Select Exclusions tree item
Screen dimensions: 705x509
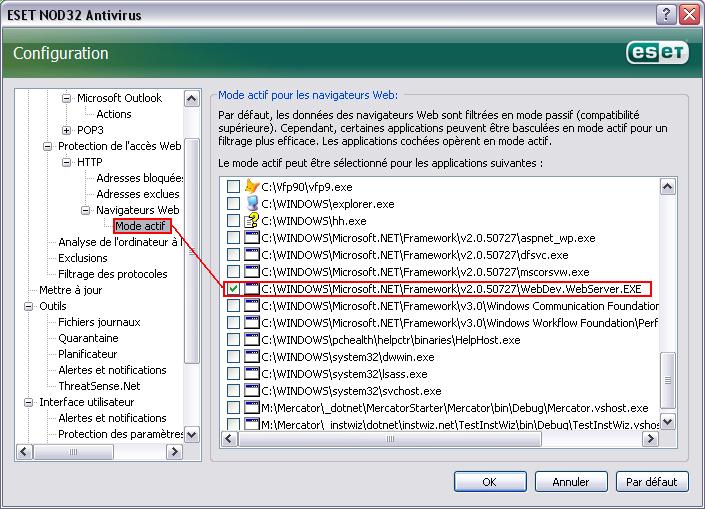pyautogui.click(x=83, y=258)
